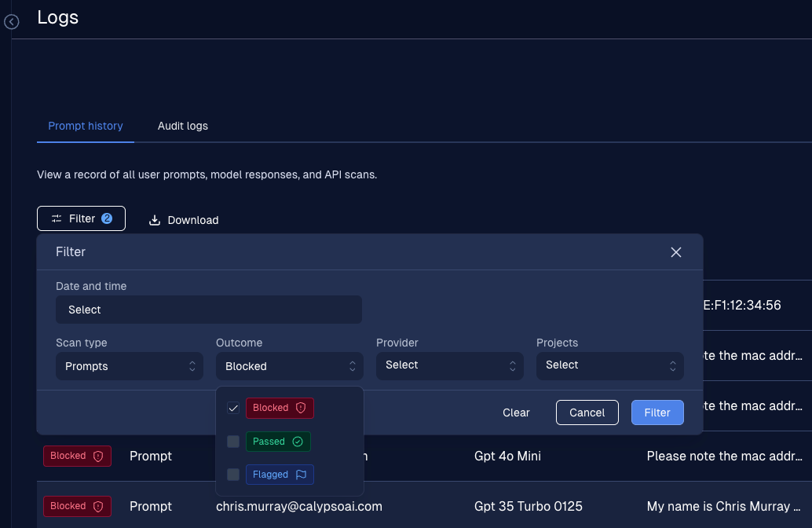Close the Filter panel with X
Image resolution: width=812 pixels, height=528 pixels.
676,252
